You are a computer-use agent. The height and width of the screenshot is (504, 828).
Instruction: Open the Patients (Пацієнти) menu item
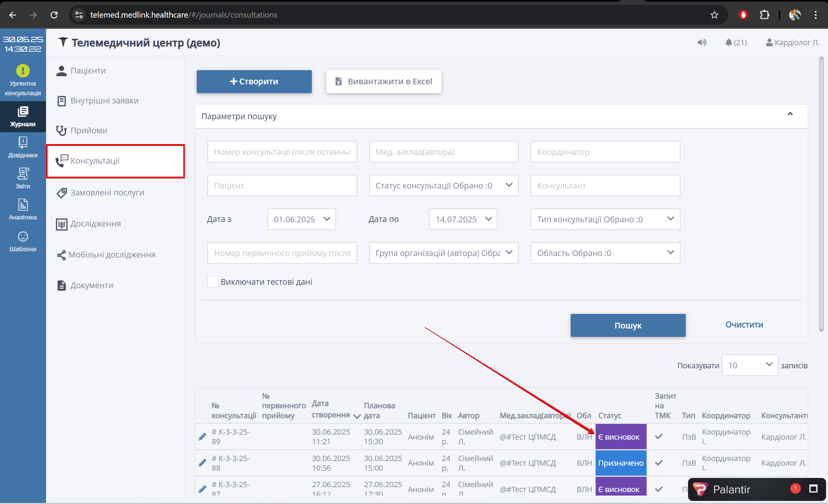click(88, 71)
